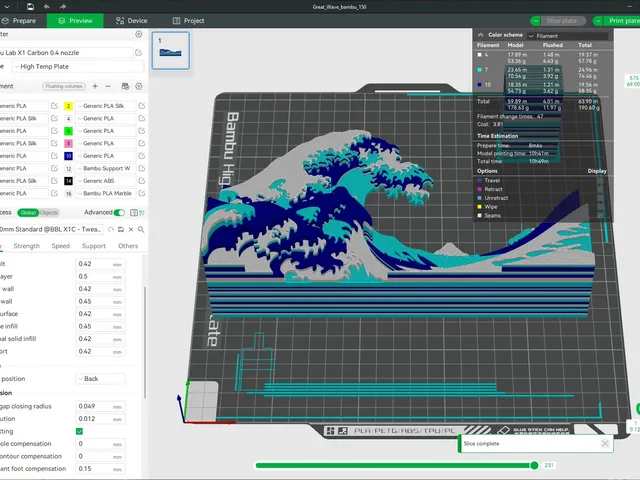Click the arrange icon on bottom plate toolbar
The height and width of the screenshot is (480, 640).
point(330,431)
